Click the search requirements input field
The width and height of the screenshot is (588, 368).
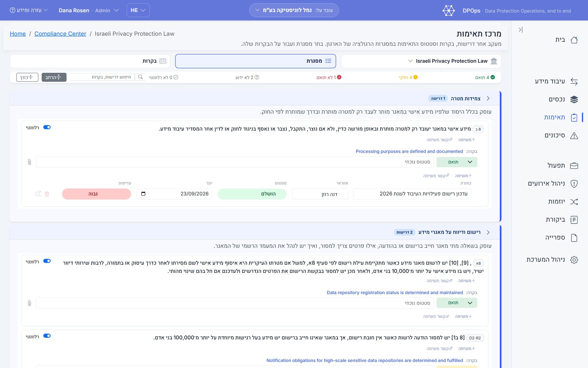tap(102, 77)
